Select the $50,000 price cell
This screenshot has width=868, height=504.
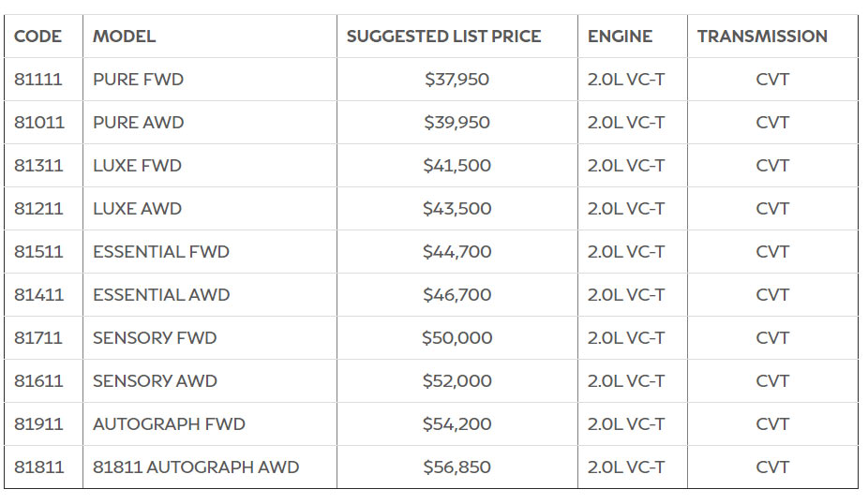coord(456,338)
